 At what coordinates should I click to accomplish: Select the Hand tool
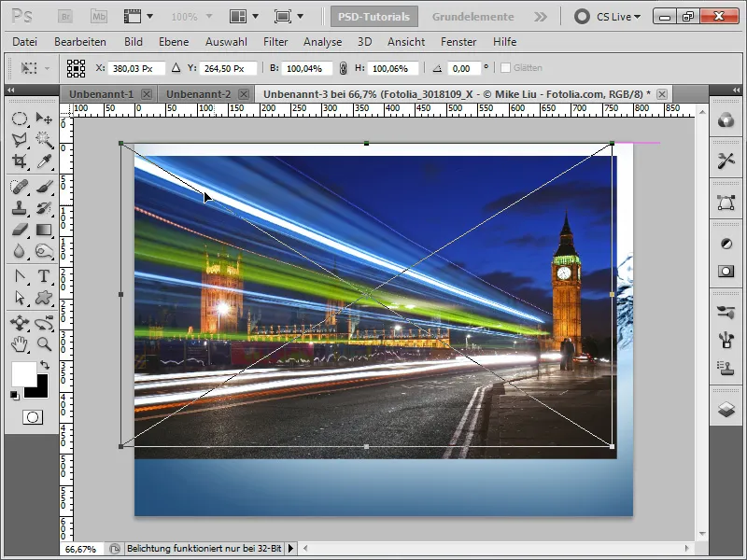click(x=19, y=343)
